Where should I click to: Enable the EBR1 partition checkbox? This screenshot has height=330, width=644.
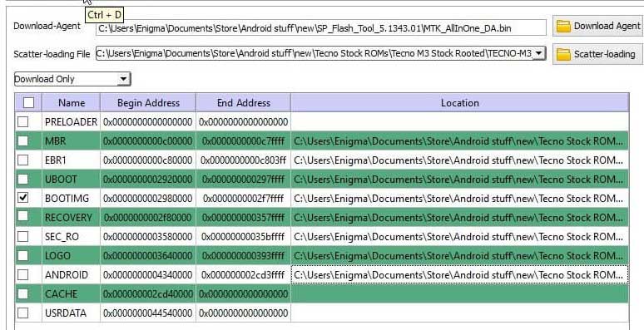pos(23,160)
